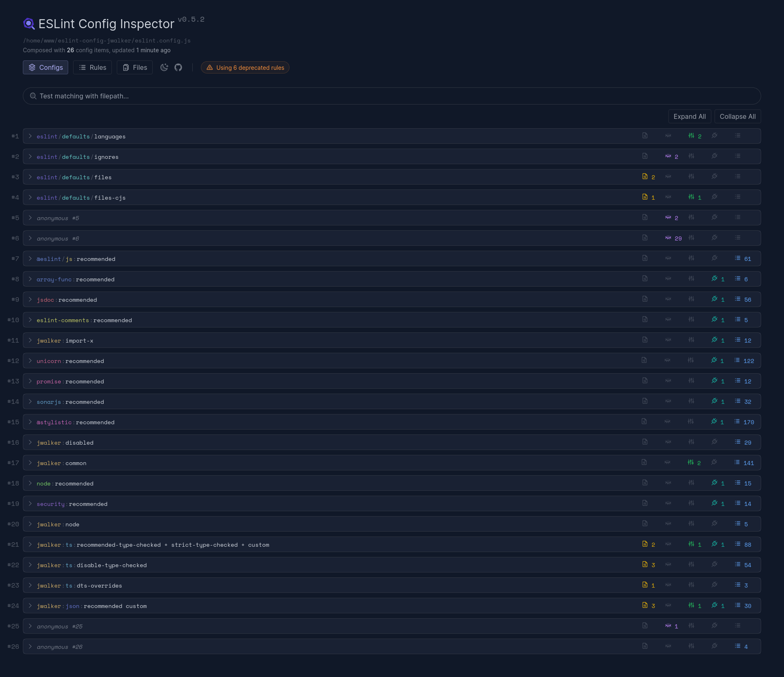
Task: Click rules count icon on unicorn:recommended row
Action: [737, 361]
